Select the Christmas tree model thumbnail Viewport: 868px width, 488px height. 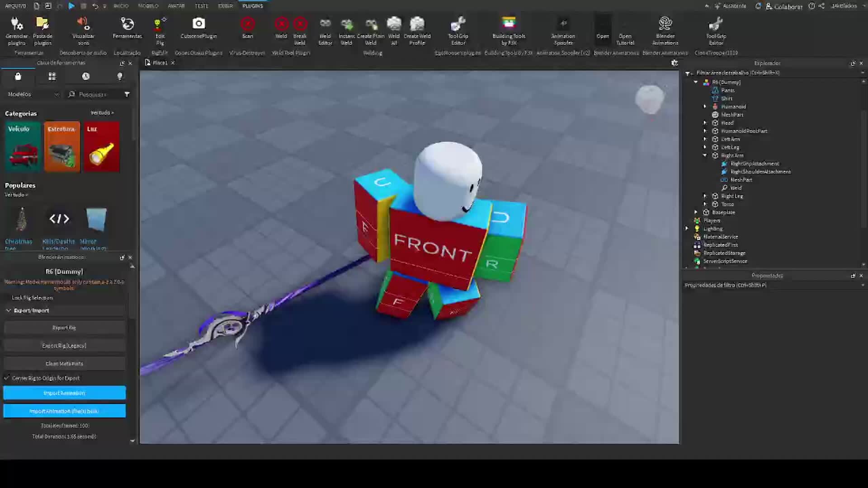[21, 219]
